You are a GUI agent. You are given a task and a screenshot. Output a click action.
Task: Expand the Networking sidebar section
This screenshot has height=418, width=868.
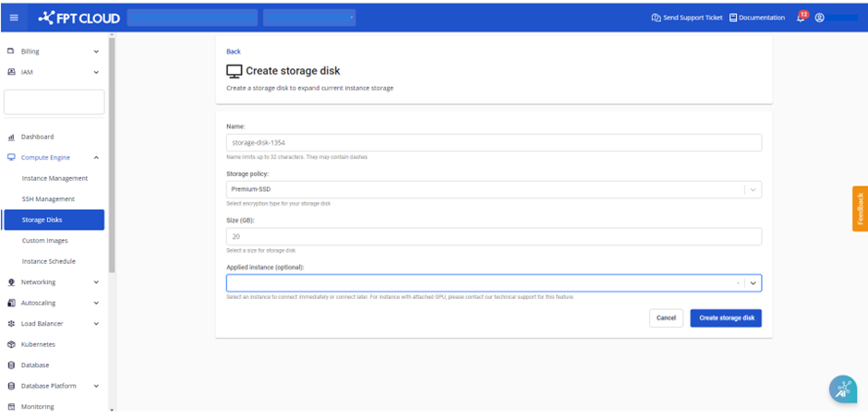coord(96,282)
